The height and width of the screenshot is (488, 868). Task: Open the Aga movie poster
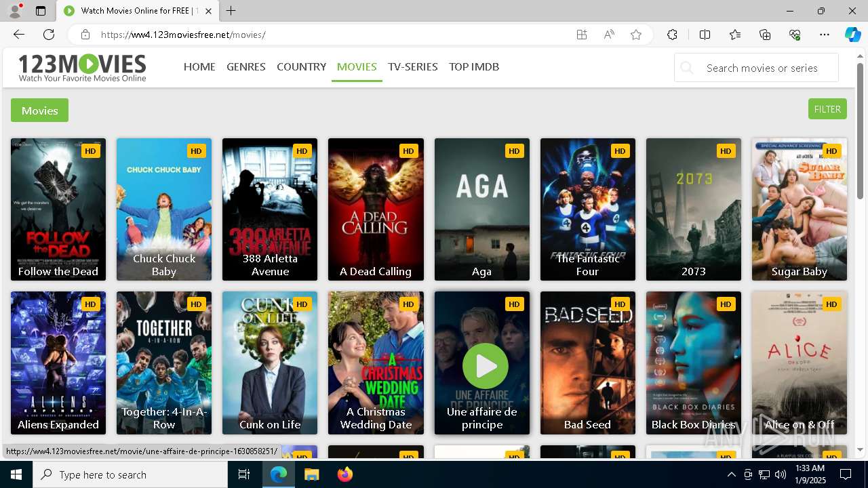(482, 209)
